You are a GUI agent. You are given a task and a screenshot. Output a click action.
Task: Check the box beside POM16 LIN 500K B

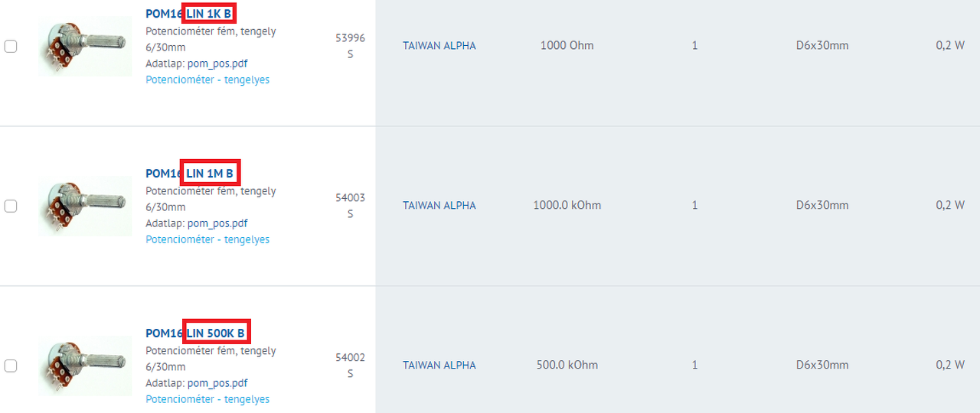click(x=11, y=366)
